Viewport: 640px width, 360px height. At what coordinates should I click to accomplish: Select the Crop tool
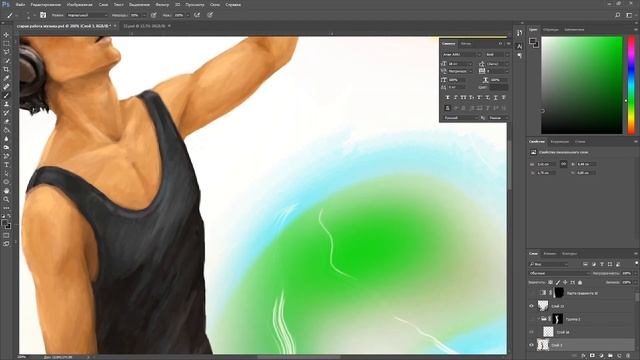pyautogui.click(x=6, y=69)
